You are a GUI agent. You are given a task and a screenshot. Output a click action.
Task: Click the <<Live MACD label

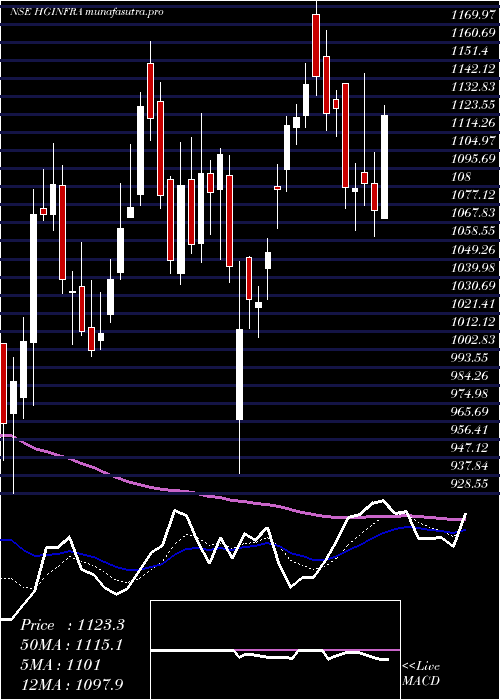pyautogui.click(x=421, y=674)
